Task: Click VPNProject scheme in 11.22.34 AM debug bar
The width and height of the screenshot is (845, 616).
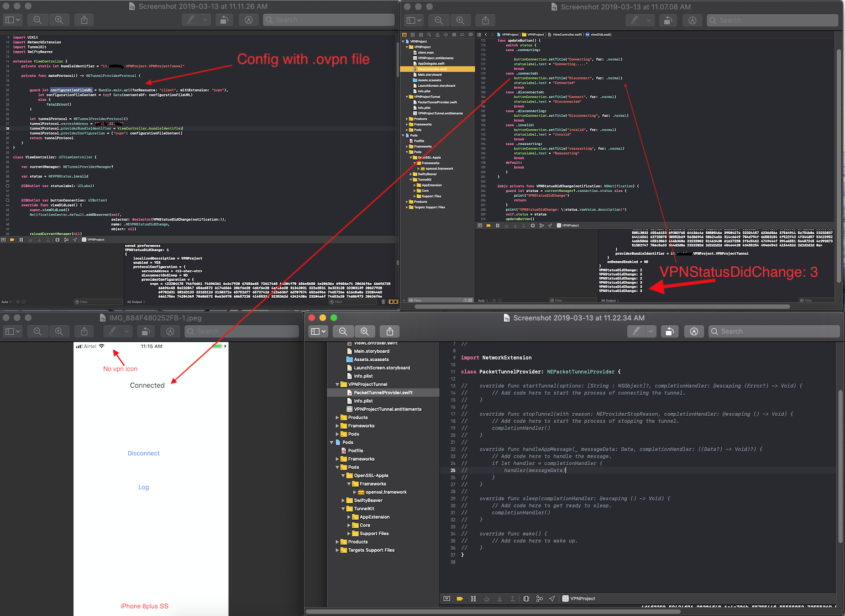Action: click(579, 599)
